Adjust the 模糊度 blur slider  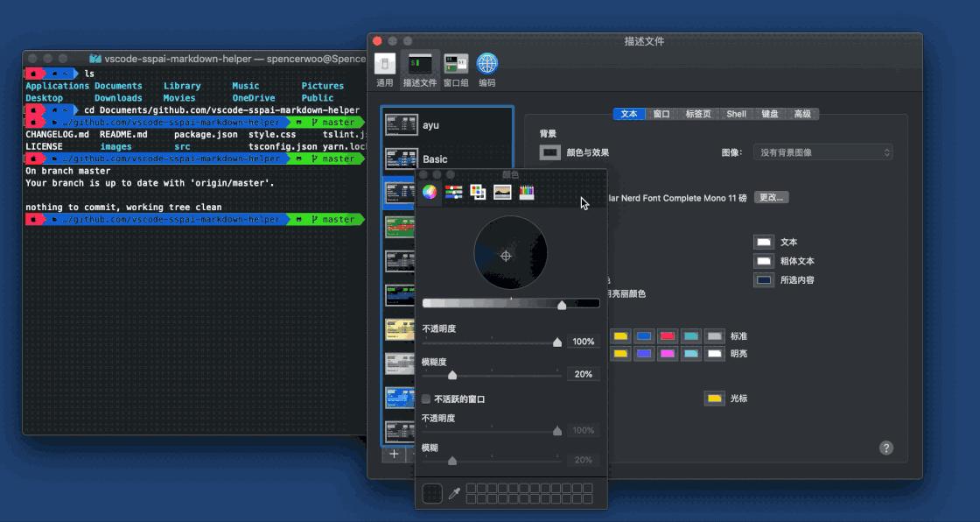pos(452,374)
